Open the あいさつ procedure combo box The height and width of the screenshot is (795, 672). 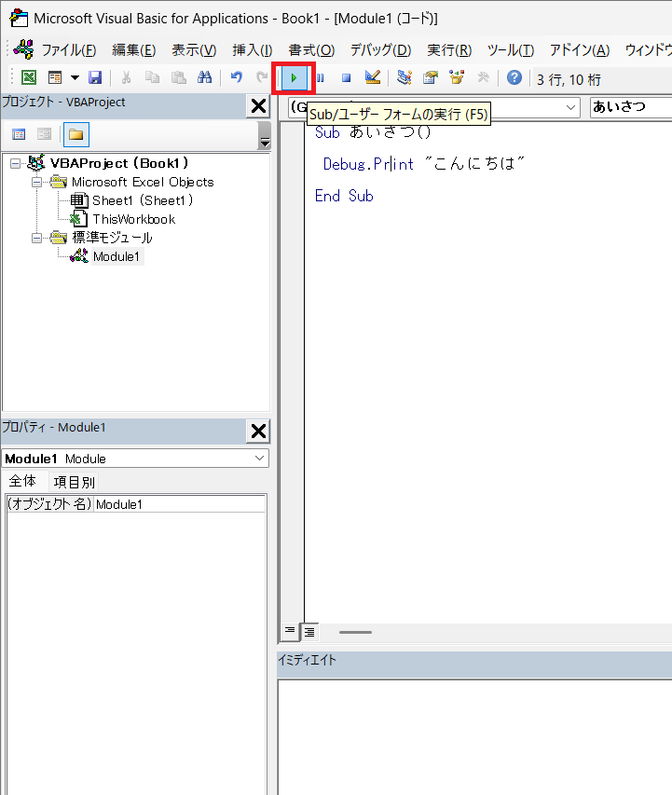(x=631, y=107)
